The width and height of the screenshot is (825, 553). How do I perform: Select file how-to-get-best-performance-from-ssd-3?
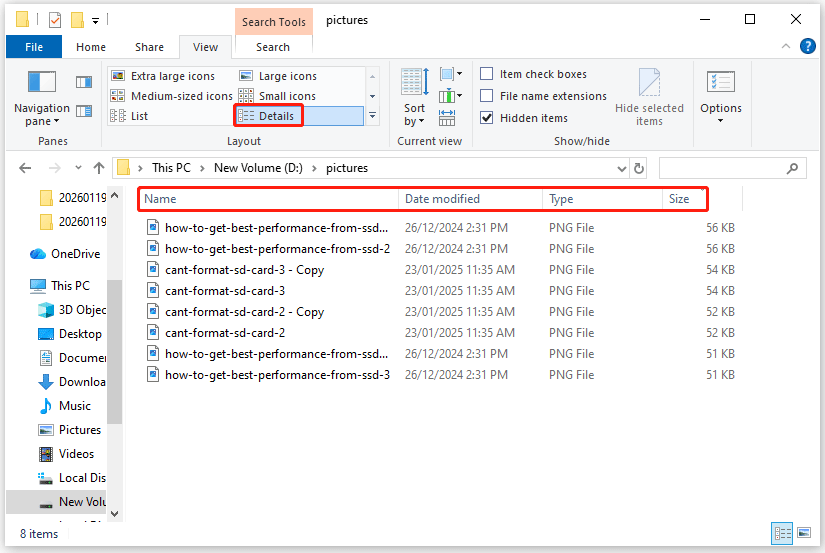[x=277, y=375]
